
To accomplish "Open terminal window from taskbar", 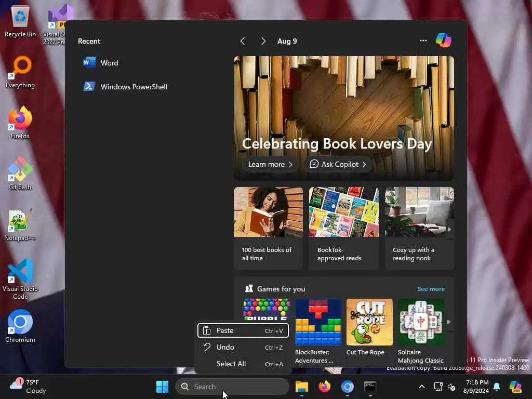I will pos(370,387).
